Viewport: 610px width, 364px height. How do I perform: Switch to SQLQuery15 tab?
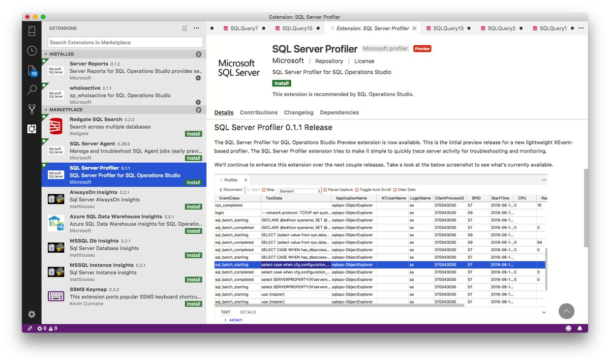tap(297, 28)
